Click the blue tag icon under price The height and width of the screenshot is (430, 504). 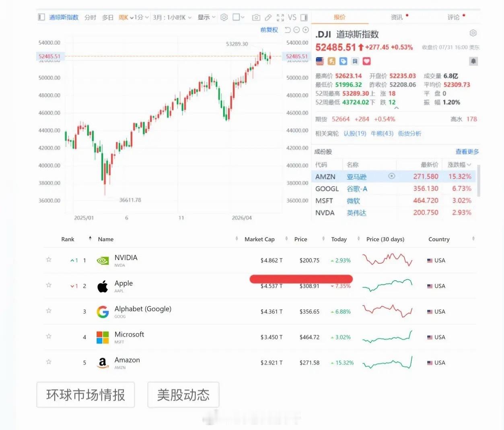343,61
